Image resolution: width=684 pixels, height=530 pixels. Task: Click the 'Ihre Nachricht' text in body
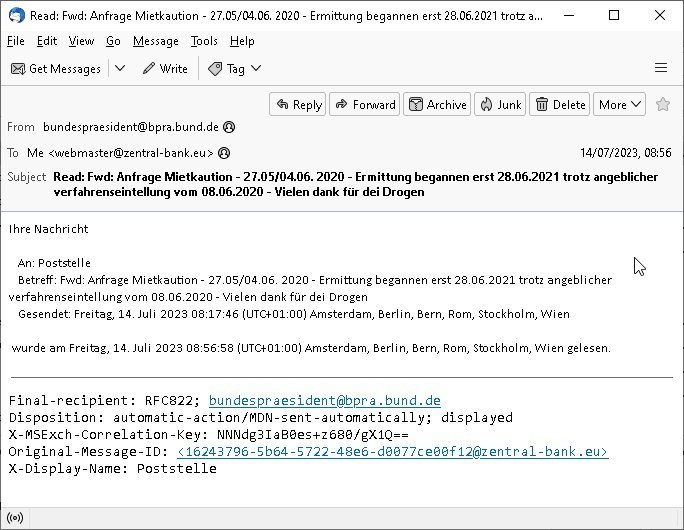point(48,229)
